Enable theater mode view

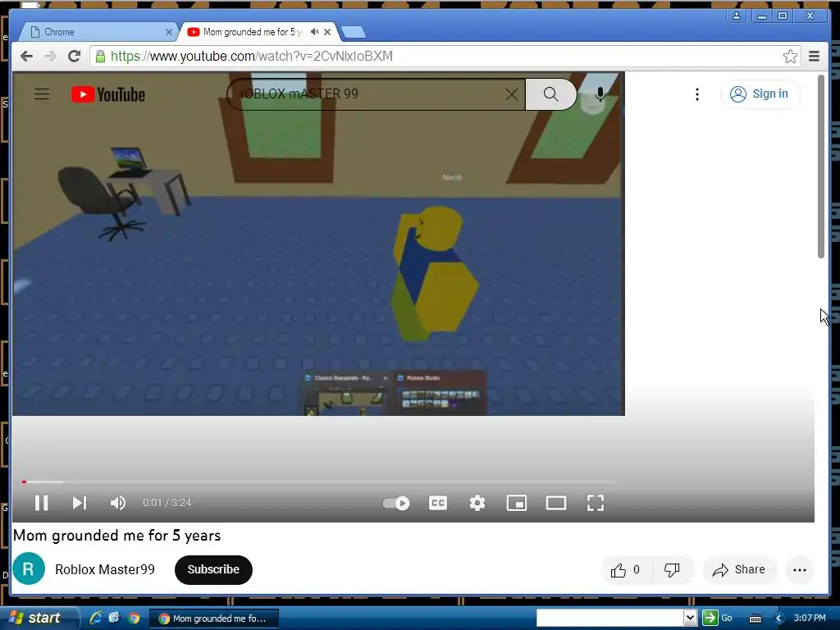[x=556, y=503]
